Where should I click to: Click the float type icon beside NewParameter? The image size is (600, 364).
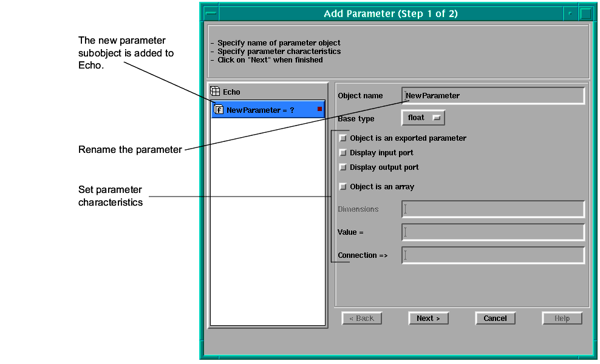coord(219,110)
